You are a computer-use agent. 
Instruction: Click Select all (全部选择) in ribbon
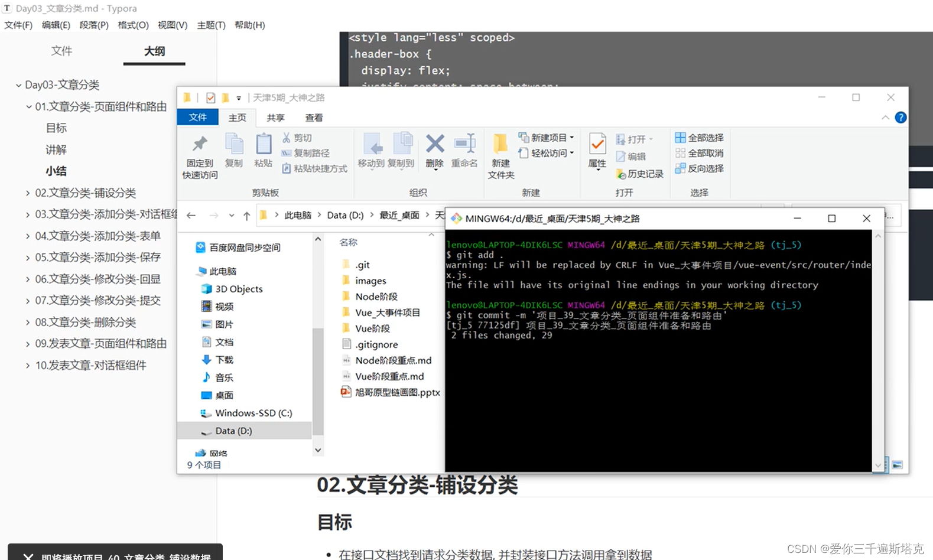(x=700, y=138)
